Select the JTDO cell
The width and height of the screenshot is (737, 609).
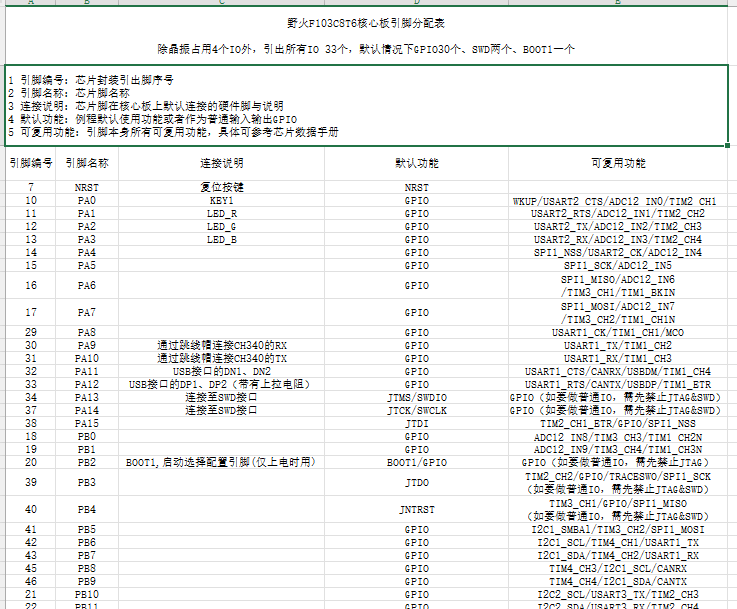pyautogui.click(x=416, y=482)
